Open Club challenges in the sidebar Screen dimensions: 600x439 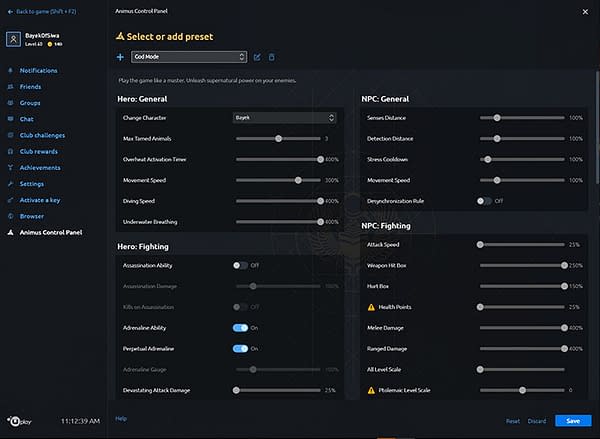tap(42, 135)
